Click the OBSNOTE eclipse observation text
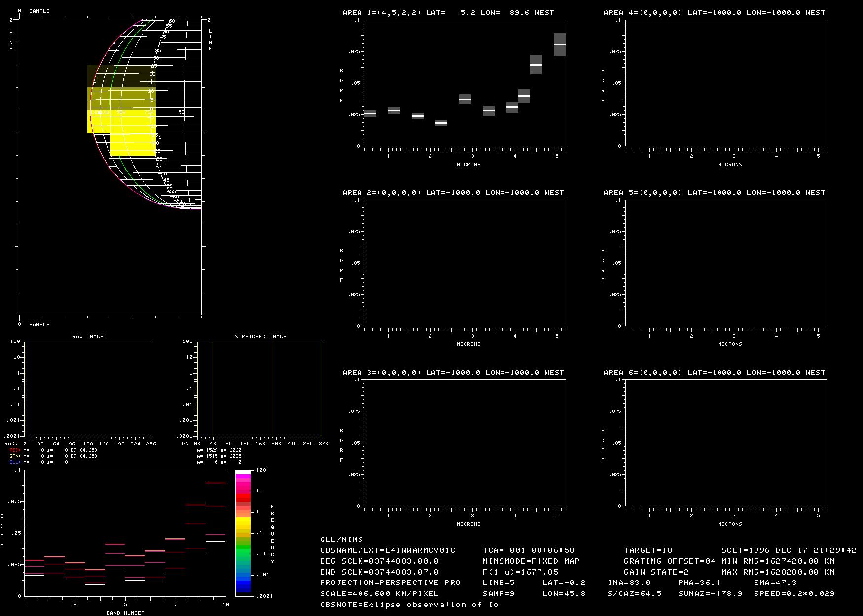This screenshot has height=616, width=863. pyautogui.click(x=409, y=605)
